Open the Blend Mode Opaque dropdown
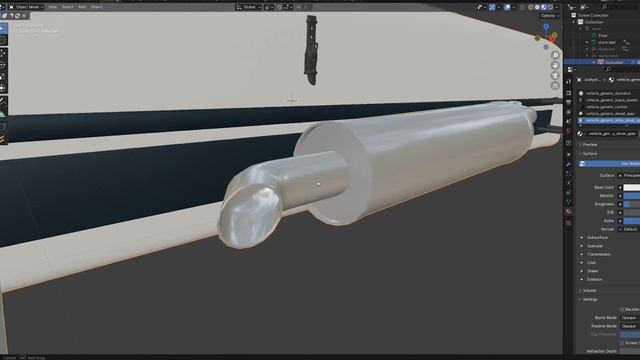The height and width of the screenshot is (360, 640). [630, 318]
